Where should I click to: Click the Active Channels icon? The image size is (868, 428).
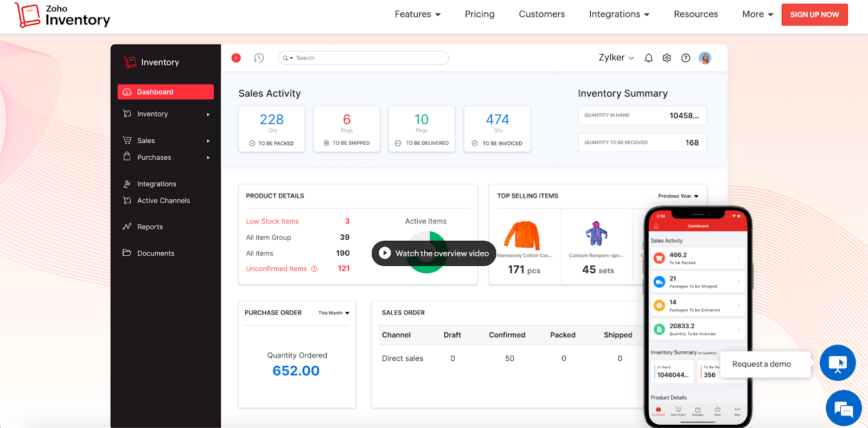tap(127, 201)
